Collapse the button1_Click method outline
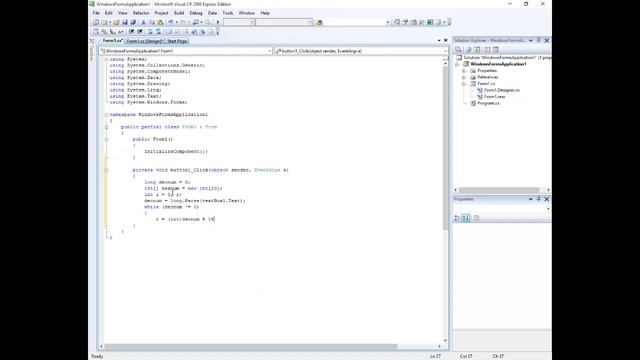Viewport: 640px width, 360px height. point(106,170)
